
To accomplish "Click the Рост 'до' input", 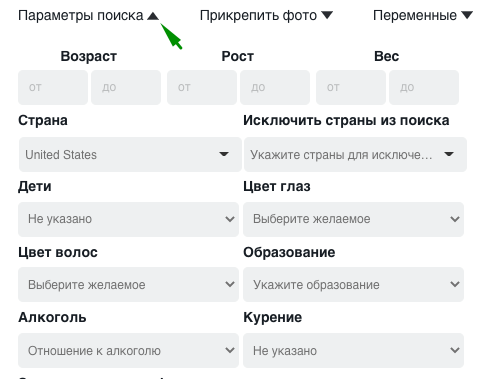I will pyautogui.click(x=275, y=87).
